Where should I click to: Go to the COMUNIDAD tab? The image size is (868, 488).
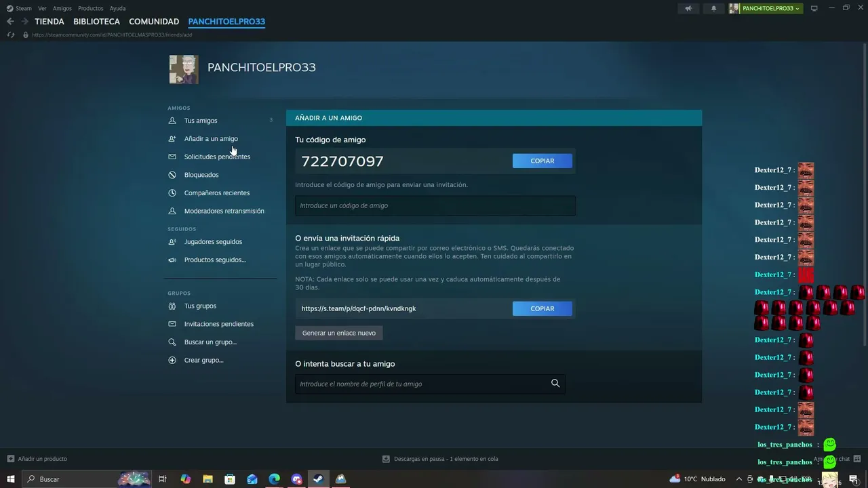point(154,22)
